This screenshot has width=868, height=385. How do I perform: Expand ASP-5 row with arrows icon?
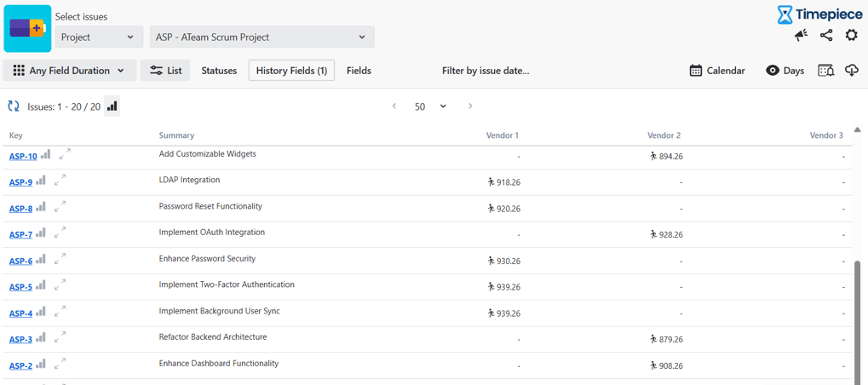[60, 285]
